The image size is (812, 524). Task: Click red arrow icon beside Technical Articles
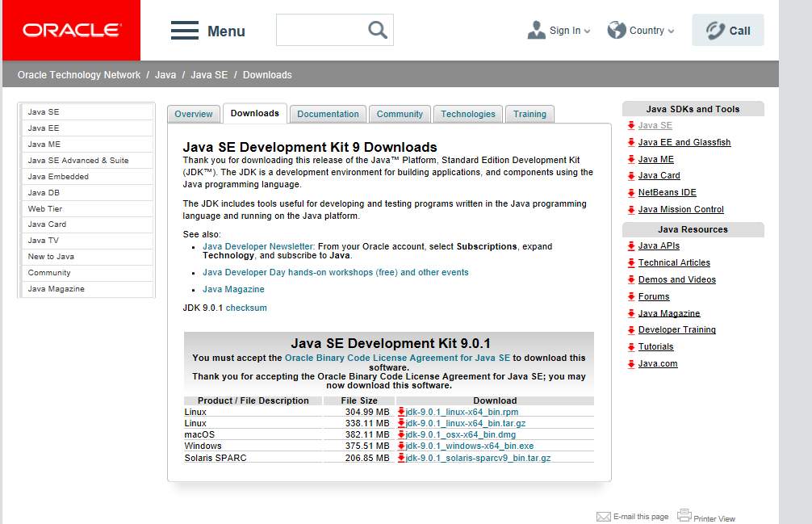click(x=630, y=262)
